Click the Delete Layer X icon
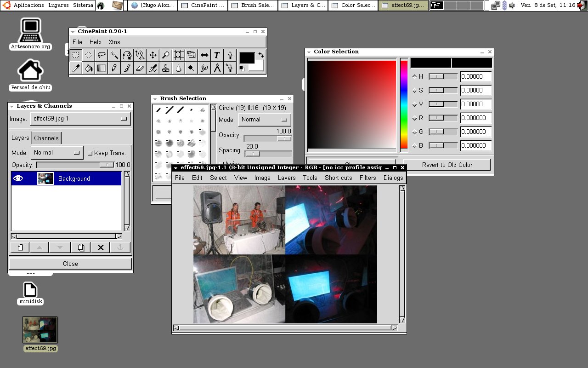The width and height of the screenshot is (588, 368). pyautogui.click(x=101, y=247)
